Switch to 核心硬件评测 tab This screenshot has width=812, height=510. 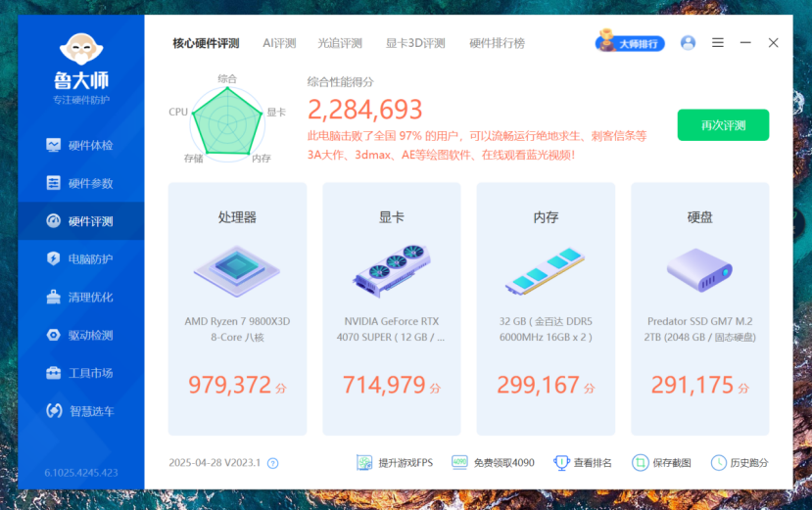point(206,43)
